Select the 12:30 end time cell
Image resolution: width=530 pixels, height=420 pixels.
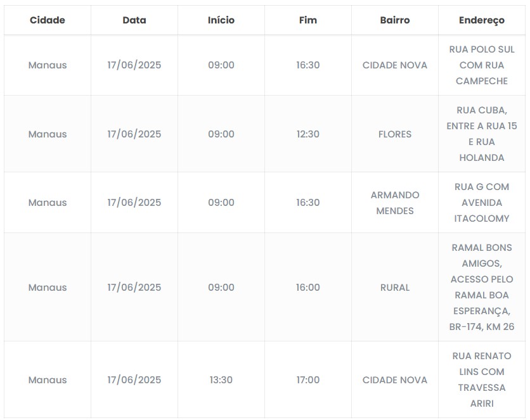click(308, 134)
